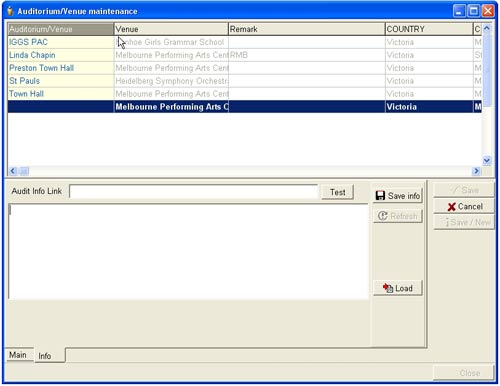Click the empty auditorium cell in selected row

[x=61, y=107]
